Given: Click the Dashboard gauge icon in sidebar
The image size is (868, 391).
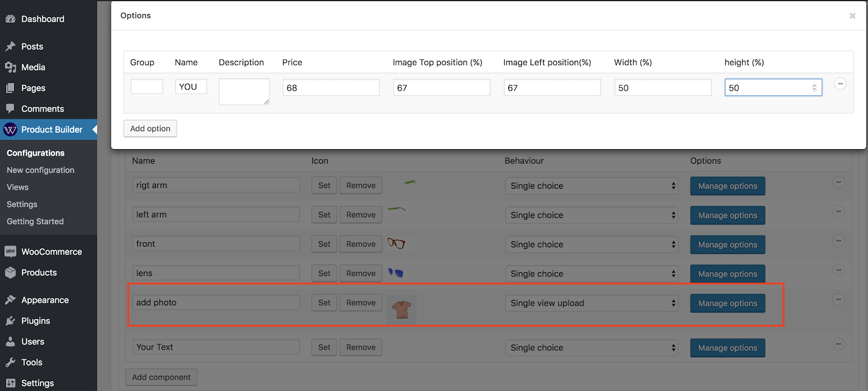Looking at the screenshot, I should pos(10,19).
